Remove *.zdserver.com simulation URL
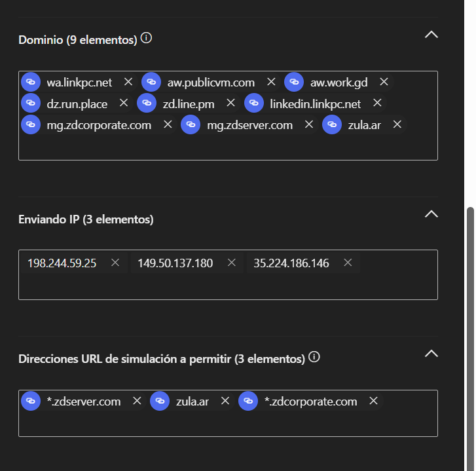The width and height of the screenshot is (476, 471). [x=137, y=401]
